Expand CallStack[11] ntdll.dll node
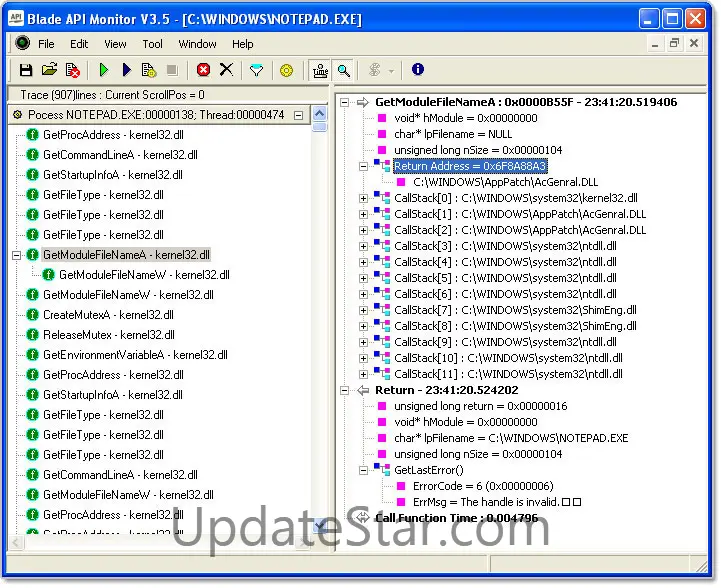The image size is (721, 588). tap(363, 375)
